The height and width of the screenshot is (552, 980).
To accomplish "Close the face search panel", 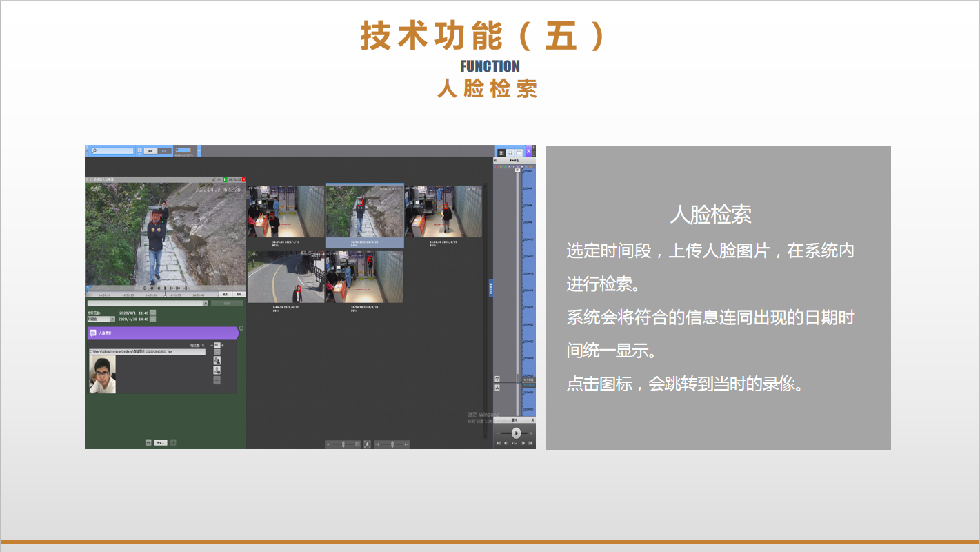I will click(241, 328).
